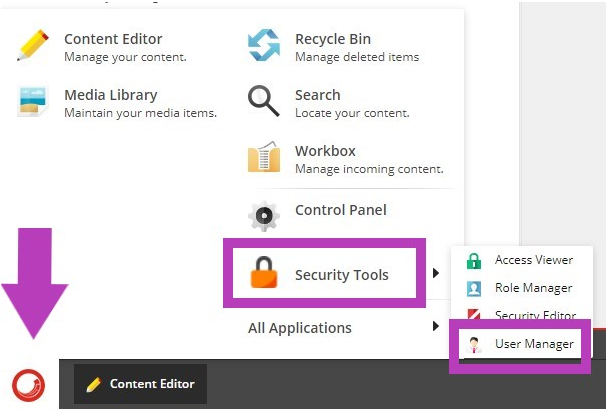
Task: Select User Manager in the submenu
Action: pyautogui.click(x=534, y=344)
